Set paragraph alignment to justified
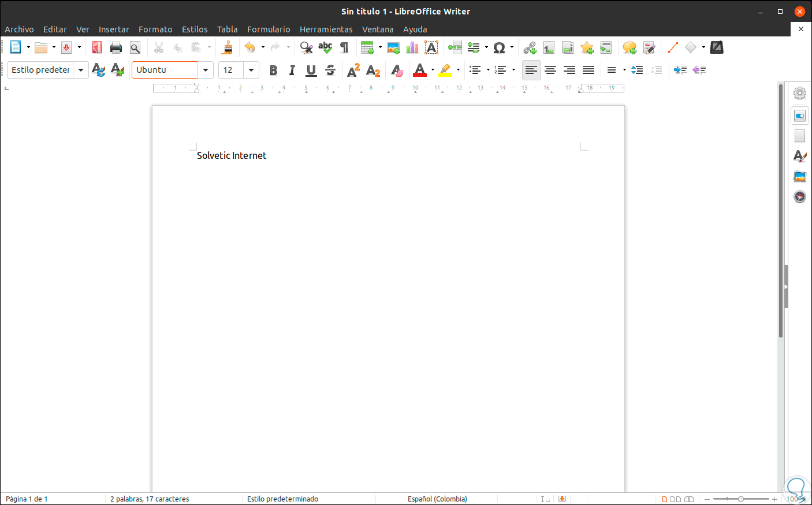This screenshot has height=505, width=812. 588,70
